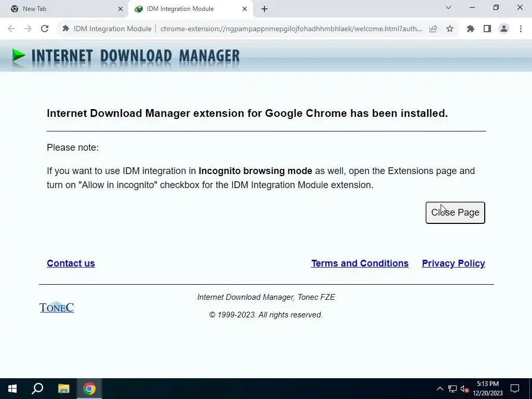This screenshot has width=532, height=399.
Task: Click the Close Page button
Action: [x=455, y=212]
